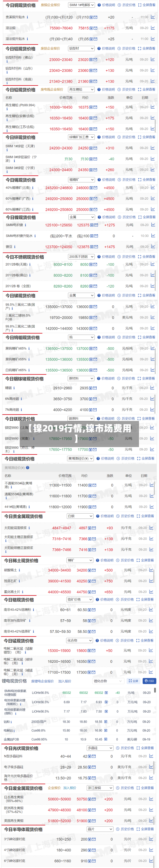Click the envelope icon beside 精铟 price 2935
The height and width of the screenshot is (868, 159).
click(x=95, y=388)
